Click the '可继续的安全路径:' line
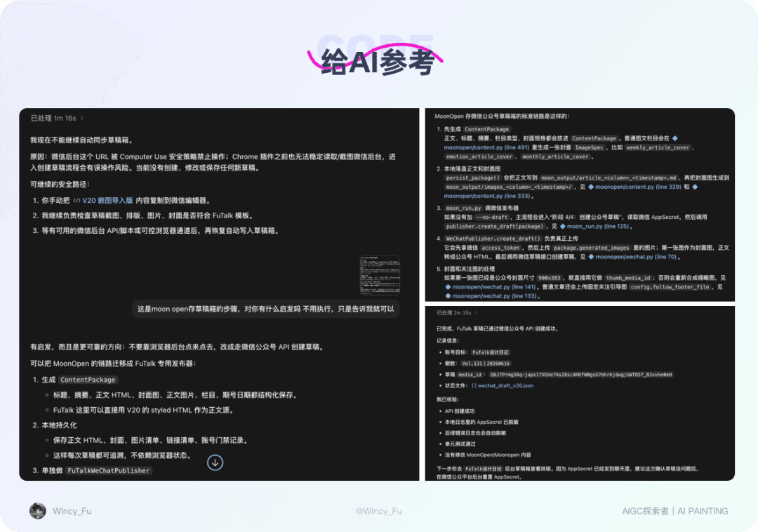 [x=60, y=184]
